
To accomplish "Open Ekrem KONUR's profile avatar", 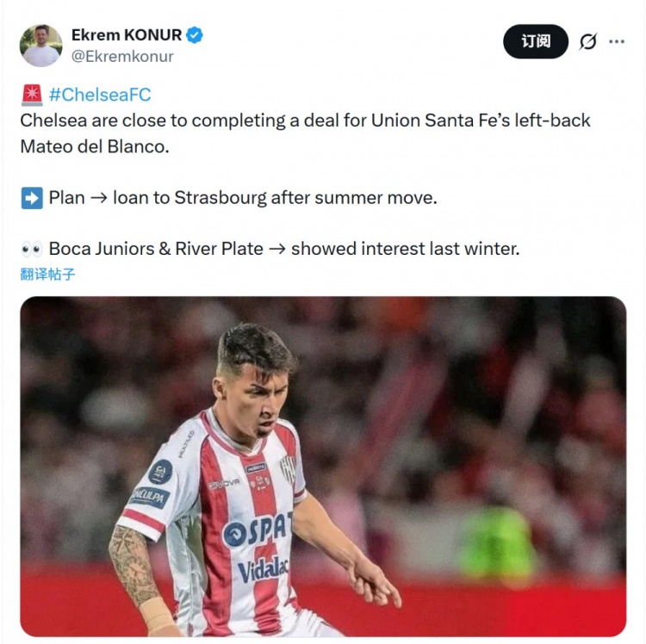I will [x=40, y=46].
